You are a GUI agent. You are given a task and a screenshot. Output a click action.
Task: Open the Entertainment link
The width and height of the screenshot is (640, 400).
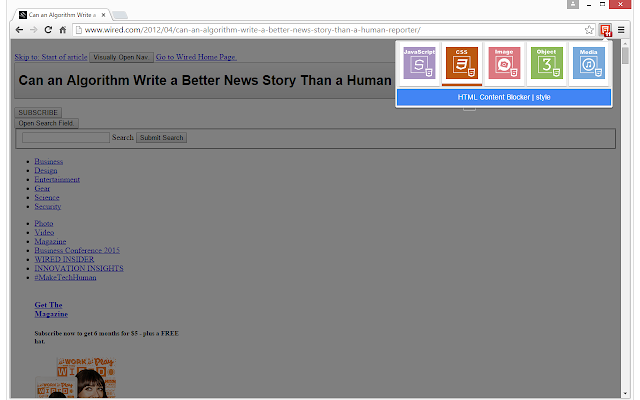pos(57,179)
